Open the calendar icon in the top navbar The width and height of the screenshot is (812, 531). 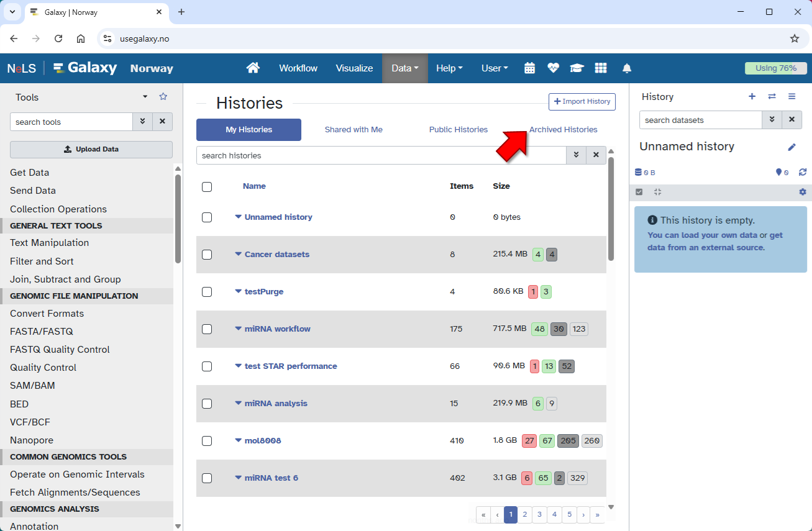[x=529, y=68]
